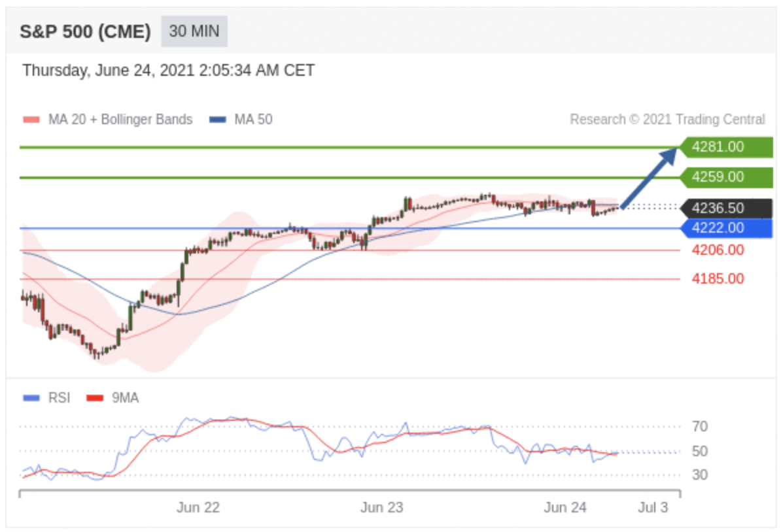Click the 4185.00 red support label
The height and width of the screenshot is (532, 781).
coord(718,279)
